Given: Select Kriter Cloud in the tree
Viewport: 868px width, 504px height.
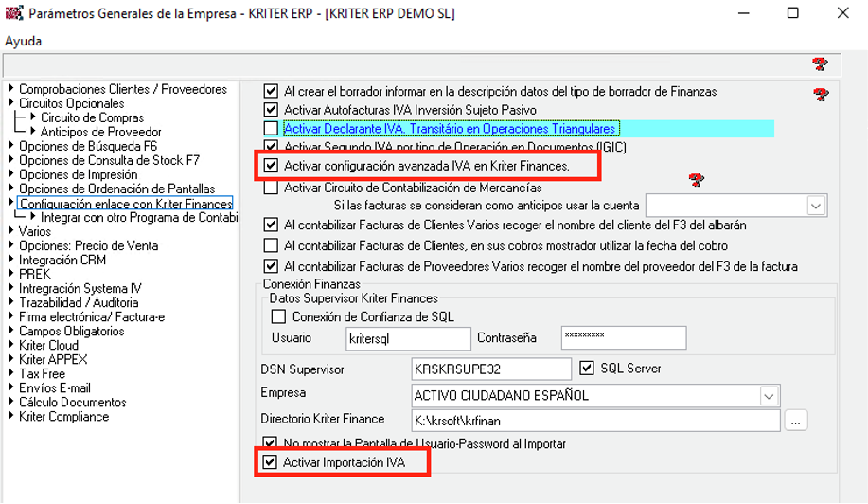Looking at the screenshot, I should [48, 345].
